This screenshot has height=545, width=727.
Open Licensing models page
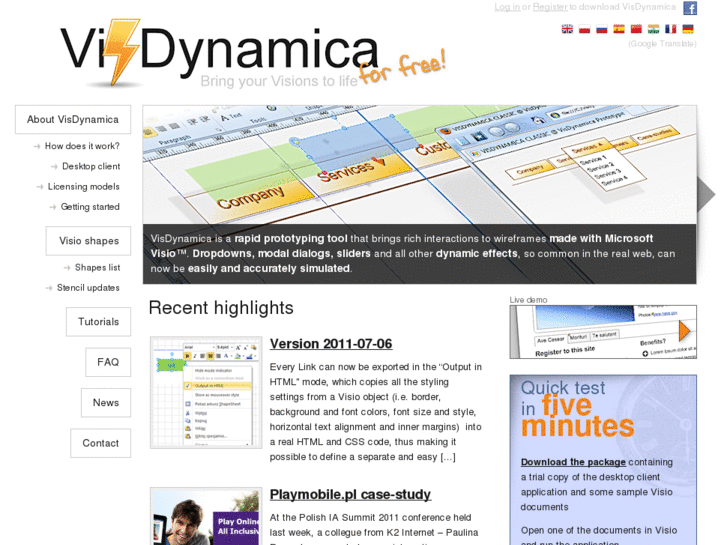(x=83, y=186)
